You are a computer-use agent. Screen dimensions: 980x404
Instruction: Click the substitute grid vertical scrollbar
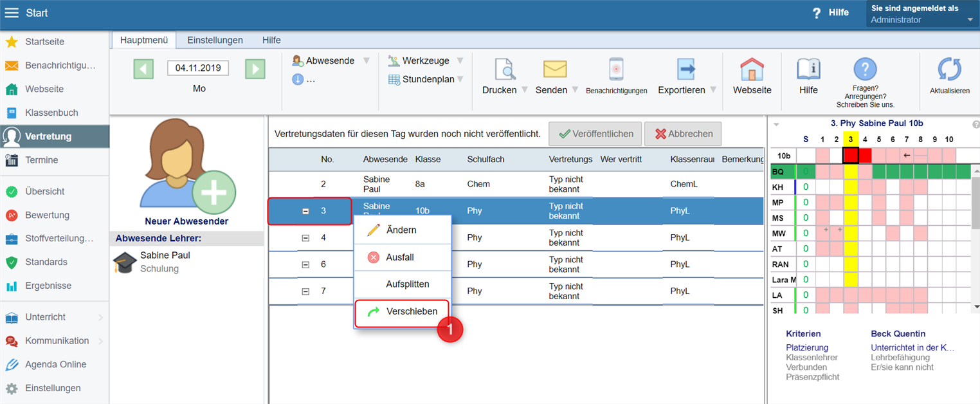(x=975, y=238)
